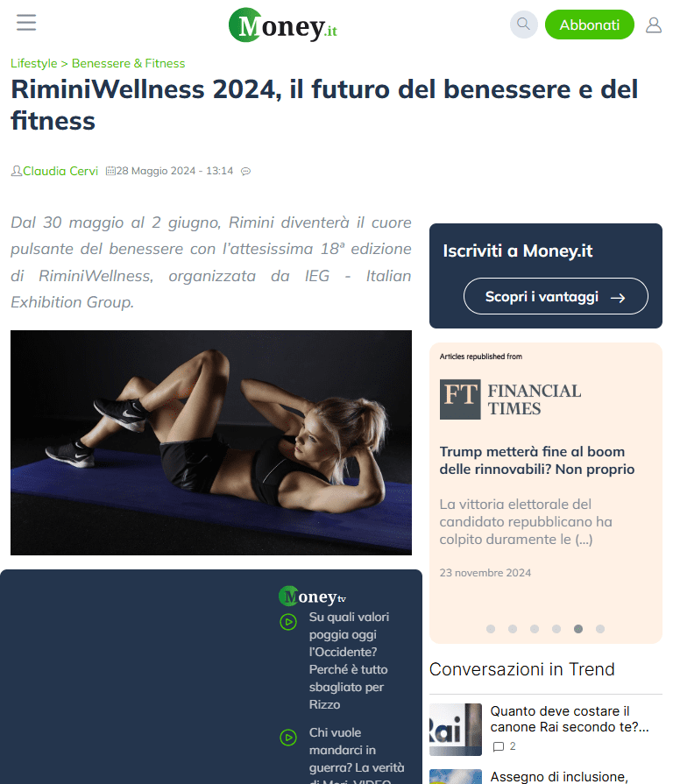Open the Benessere & Fitness breadcrumb
Screen dimensions: 673x784
pyautogui.click(x=128, y=63)
